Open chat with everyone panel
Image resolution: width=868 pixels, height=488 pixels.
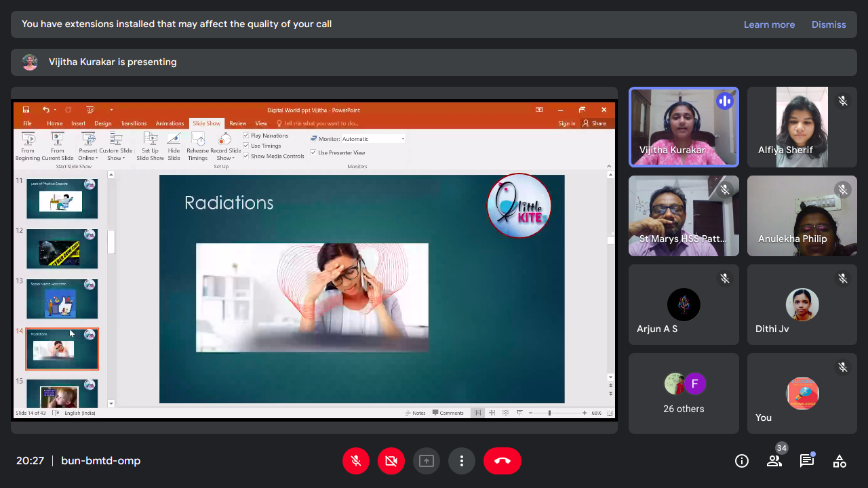(807, 461)
